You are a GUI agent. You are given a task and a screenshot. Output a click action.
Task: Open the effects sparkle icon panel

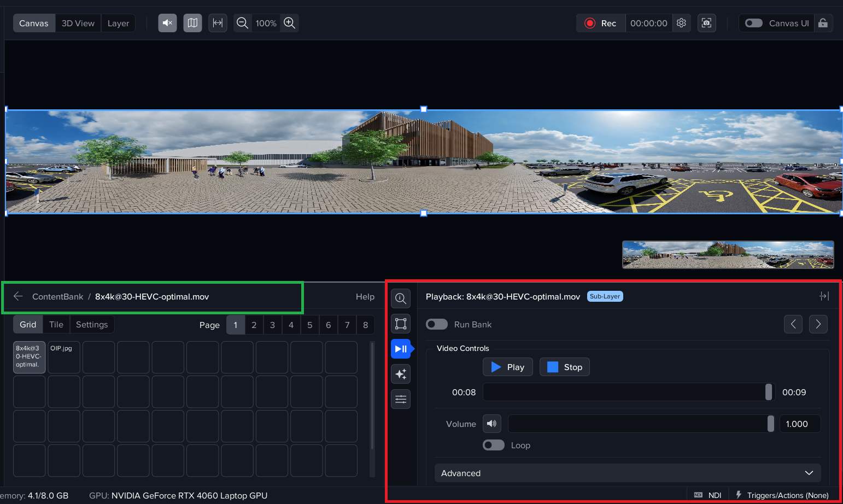401,374
